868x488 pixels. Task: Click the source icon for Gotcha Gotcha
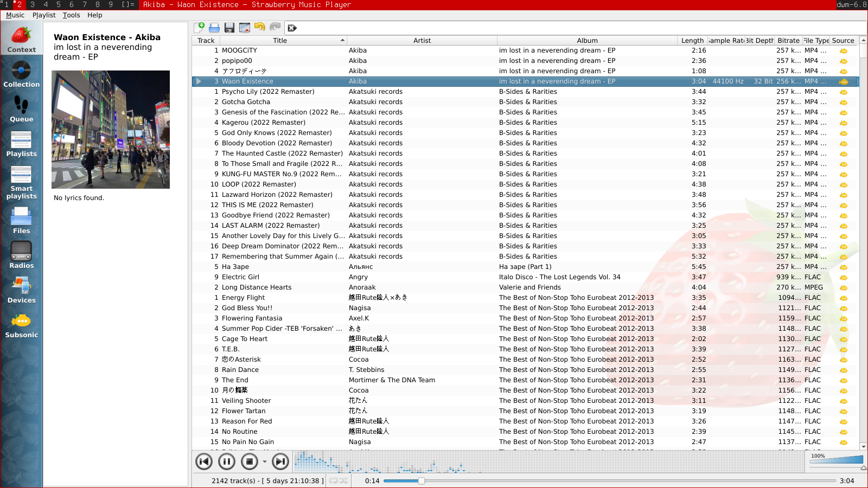point(844,102)
